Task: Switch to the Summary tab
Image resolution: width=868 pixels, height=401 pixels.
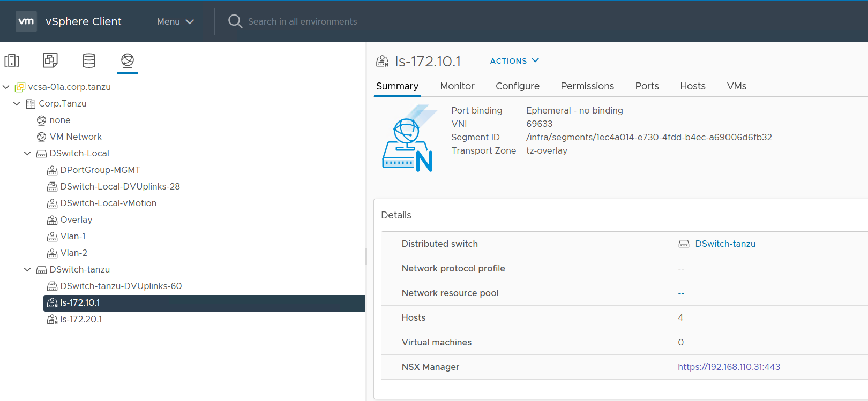Action: [397, 86]
